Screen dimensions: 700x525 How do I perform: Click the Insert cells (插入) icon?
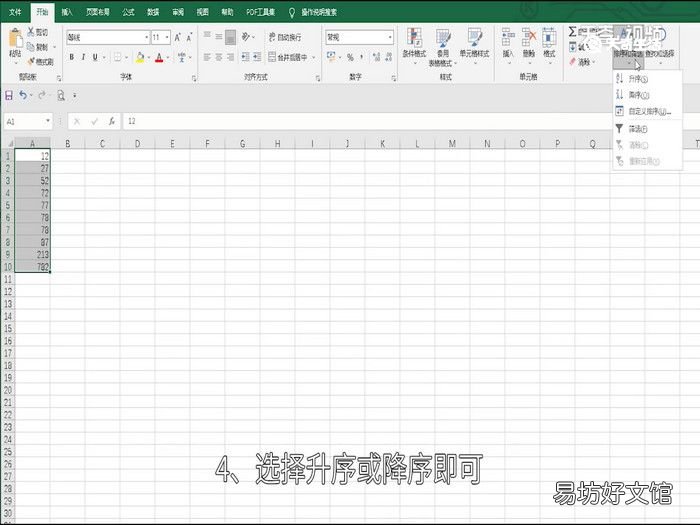508,38
